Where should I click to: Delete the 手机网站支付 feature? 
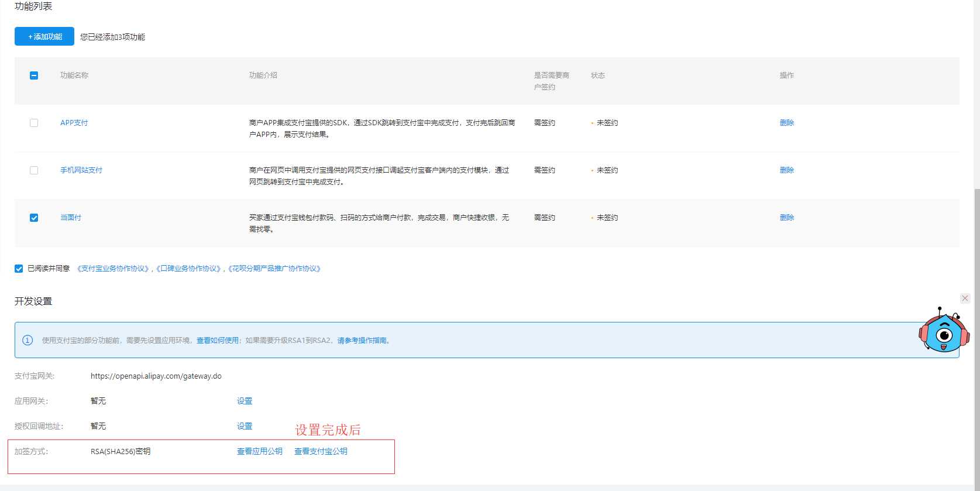787,170
